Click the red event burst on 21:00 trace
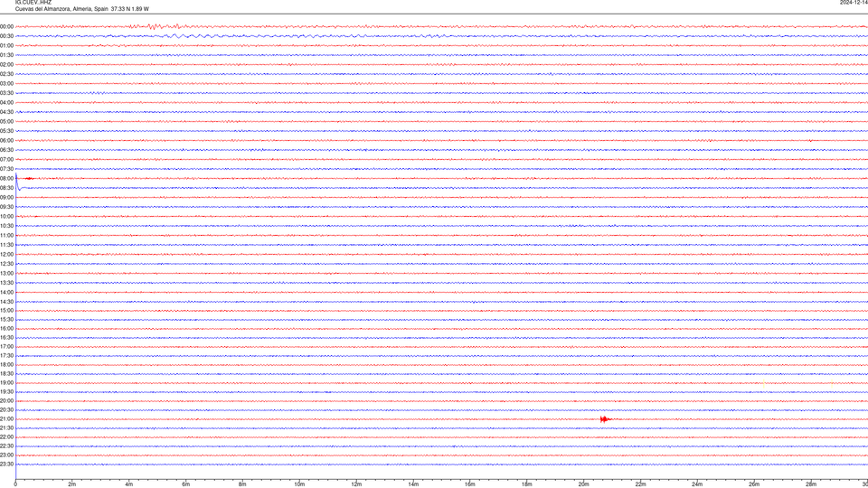 [x=605, y=419]
